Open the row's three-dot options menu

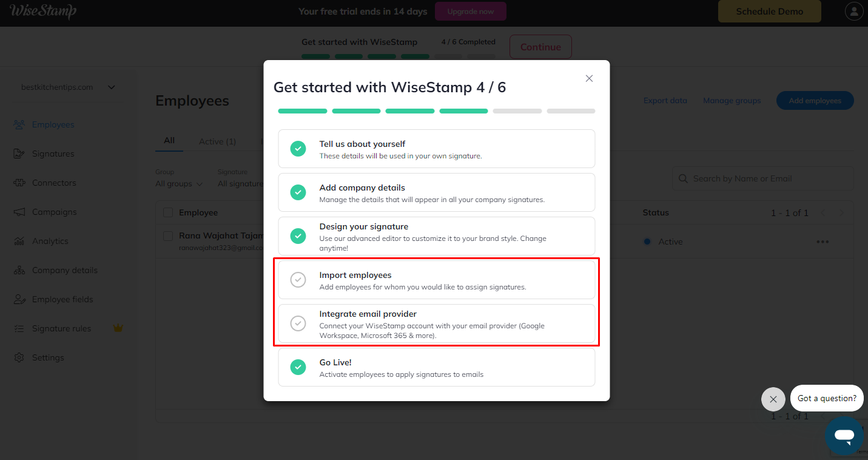[823, 242]
